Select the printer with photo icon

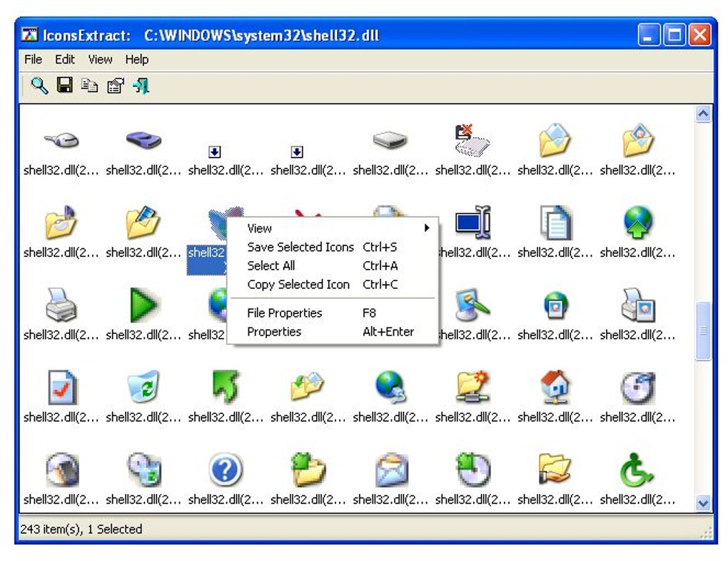pyautogui.click(x=638, y=305)
